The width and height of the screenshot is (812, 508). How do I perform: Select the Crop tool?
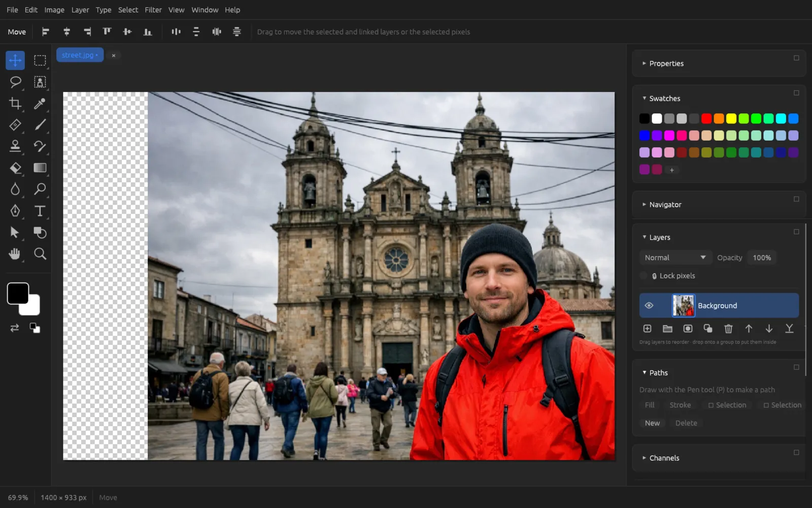click(x=15, y=104)
